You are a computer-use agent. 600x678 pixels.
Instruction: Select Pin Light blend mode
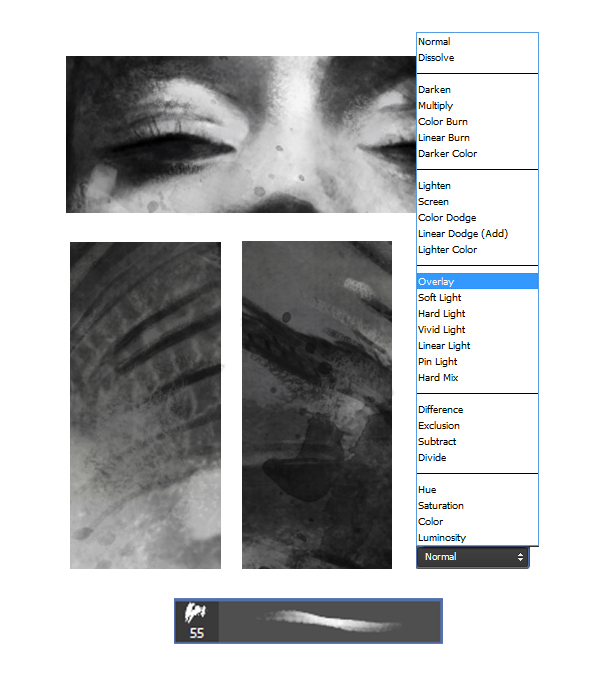(x=477, y=362)
